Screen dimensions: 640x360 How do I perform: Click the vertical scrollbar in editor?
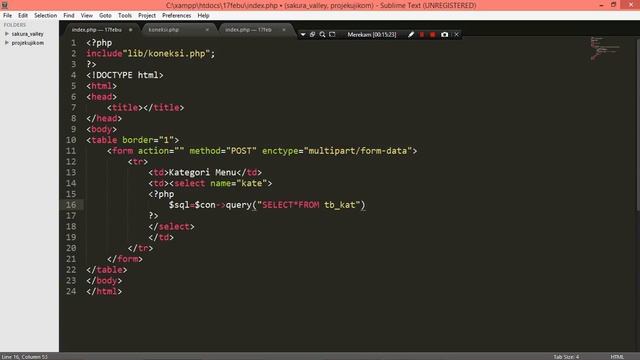click(x=638, y=124)
